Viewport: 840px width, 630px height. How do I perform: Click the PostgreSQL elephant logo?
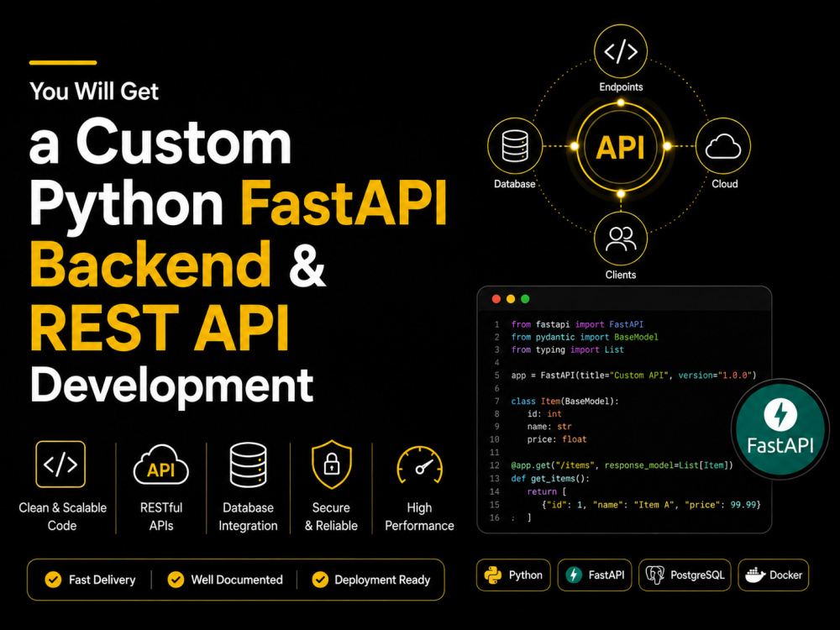654,575
